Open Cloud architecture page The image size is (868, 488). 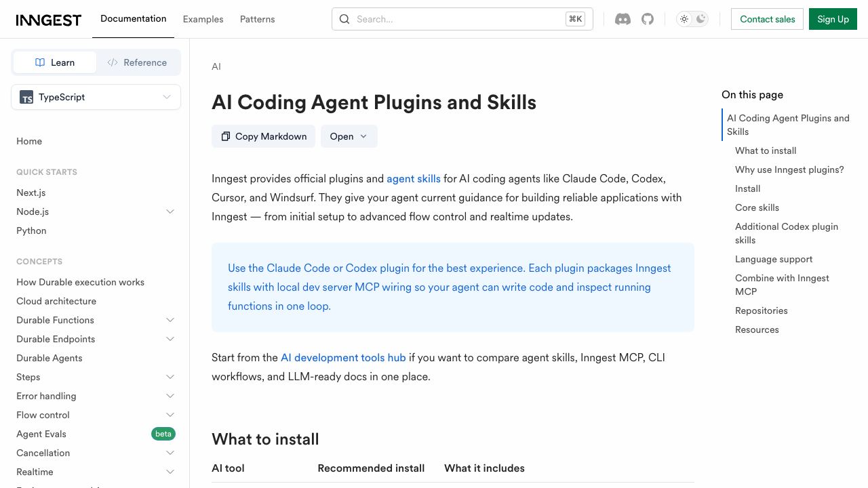tap(56, 301)
